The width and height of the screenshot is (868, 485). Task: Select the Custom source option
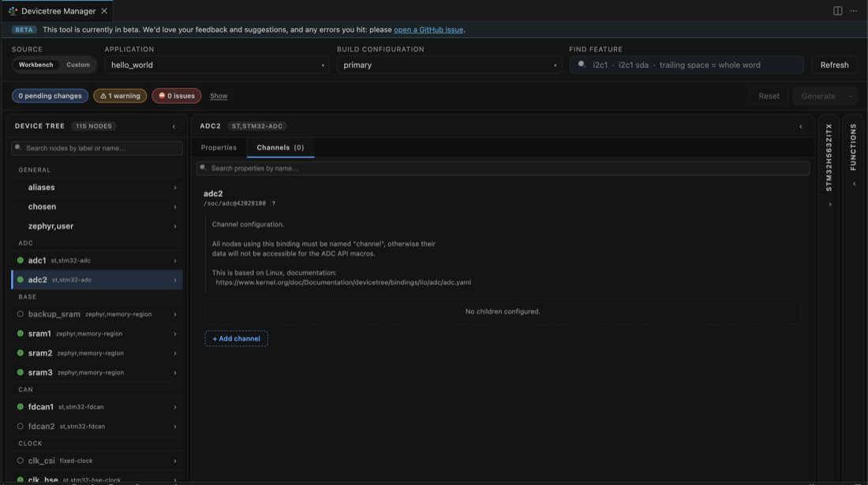click(x=78, y=65)
